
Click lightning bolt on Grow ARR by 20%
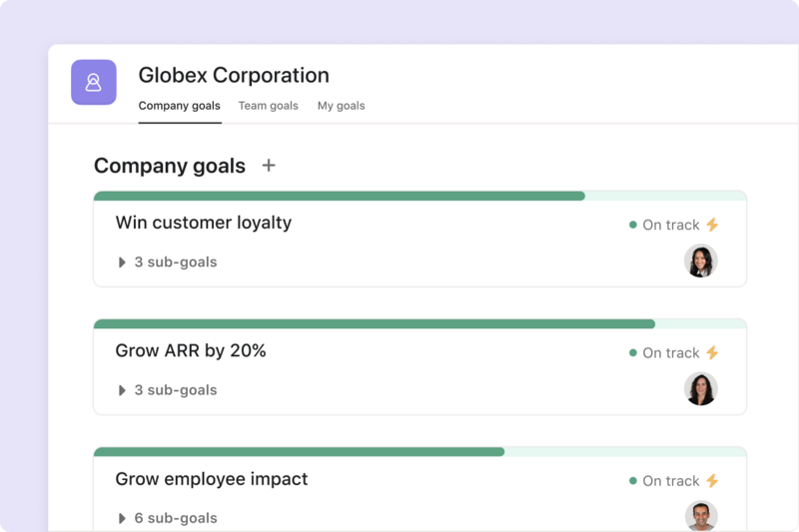click(x=712, y=352)
